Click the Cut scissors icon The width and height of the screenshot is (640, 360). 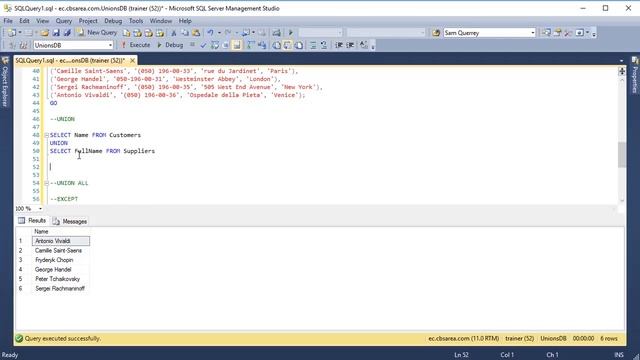[x=174, y=33]
